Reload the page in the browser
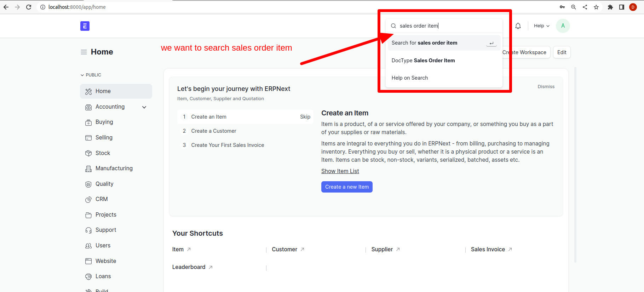644x292 pixels. 29,7
